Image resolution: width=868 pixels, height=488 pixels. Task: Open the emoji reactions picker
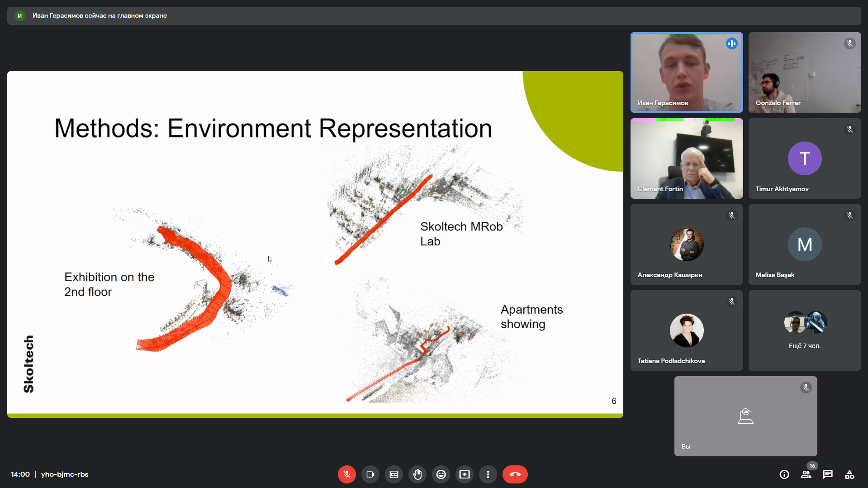(x=441, y=474)
